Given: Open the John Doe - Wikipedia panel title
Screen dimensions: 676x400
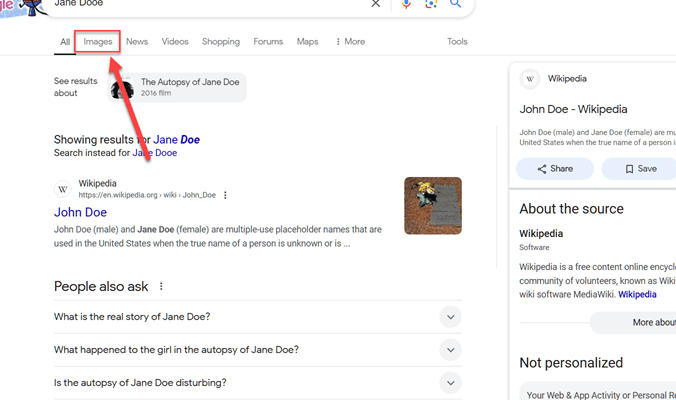Looking at the screenshot, I should (x=573, y=109).
